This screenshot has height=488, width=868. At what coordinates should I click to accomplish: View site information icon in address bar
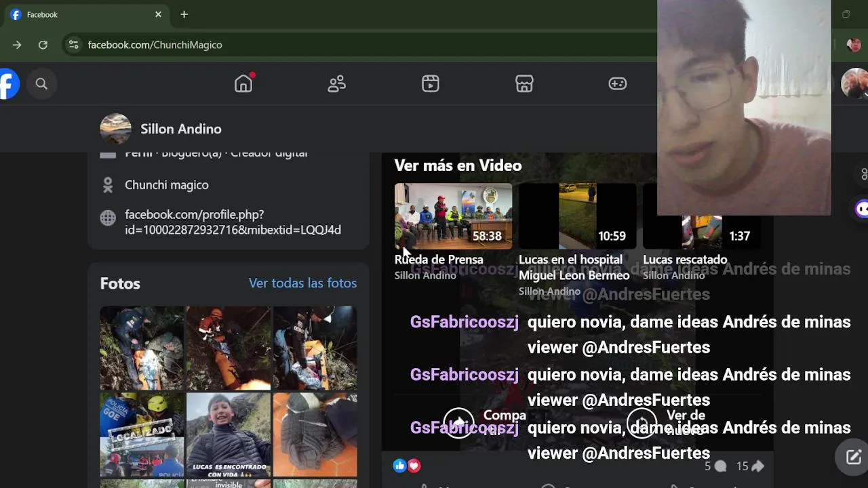coord(73,45)
